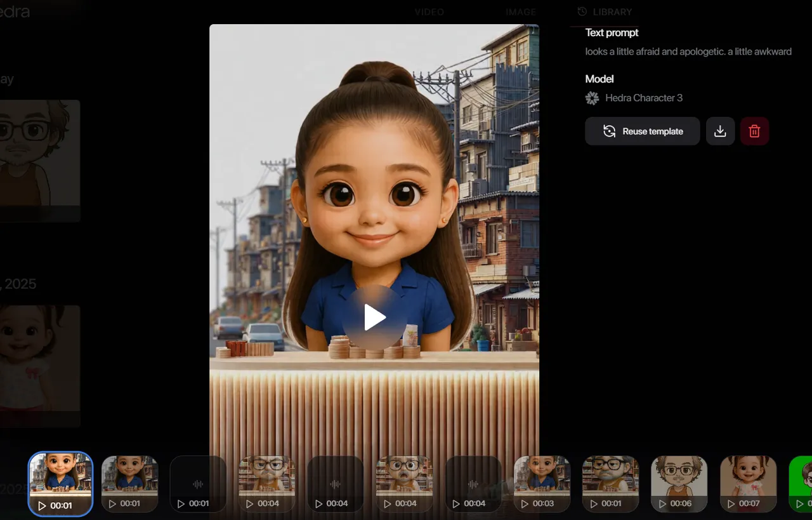The height and width of the screenshot is (520, 812).
Task: Open the curly-haired man thumbnail labeled 00:06
Action: click(x=679, y=484)
